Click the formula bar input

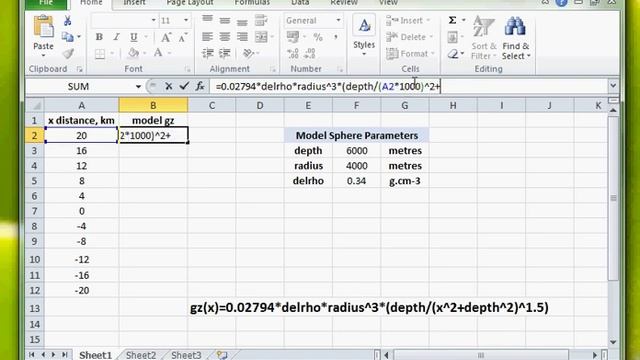coord(408,86)
